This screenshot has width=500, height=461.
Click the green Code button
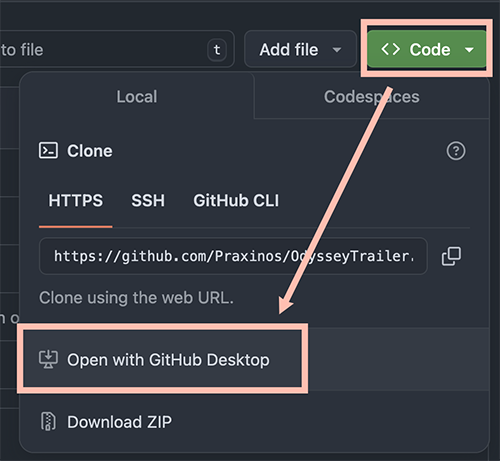pos(427,49)
